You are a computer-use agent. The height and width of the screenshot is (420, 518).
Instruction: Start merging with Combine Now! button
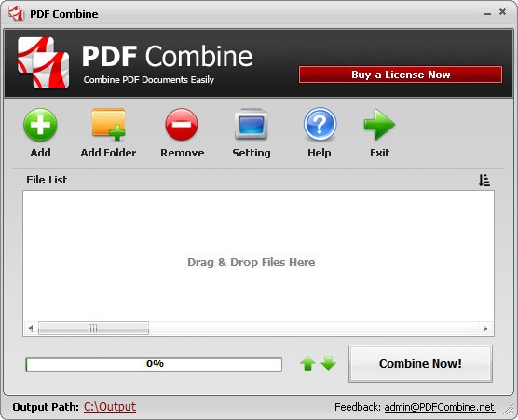tap(420, 363)
